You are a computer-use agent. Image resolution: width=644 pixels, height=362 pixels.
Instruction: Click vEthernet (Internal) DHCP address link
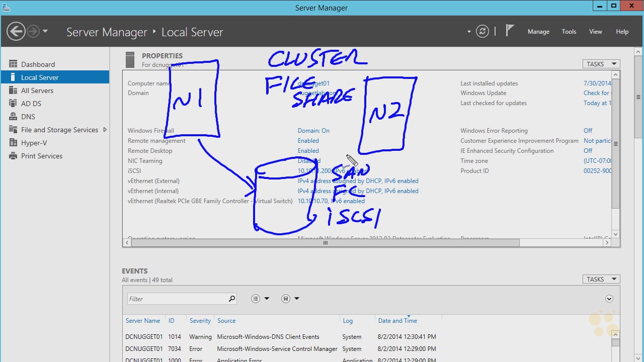tap(358, 191)
